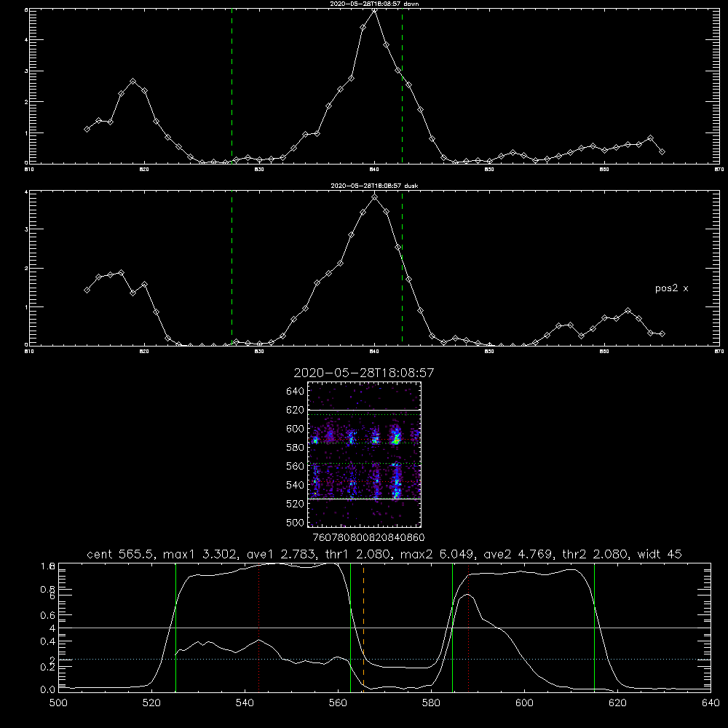Click the green vertical line near 563 in bottom plot
This screenshot has width=728, height=728.
pyautogui.click(x=351, y=627)
